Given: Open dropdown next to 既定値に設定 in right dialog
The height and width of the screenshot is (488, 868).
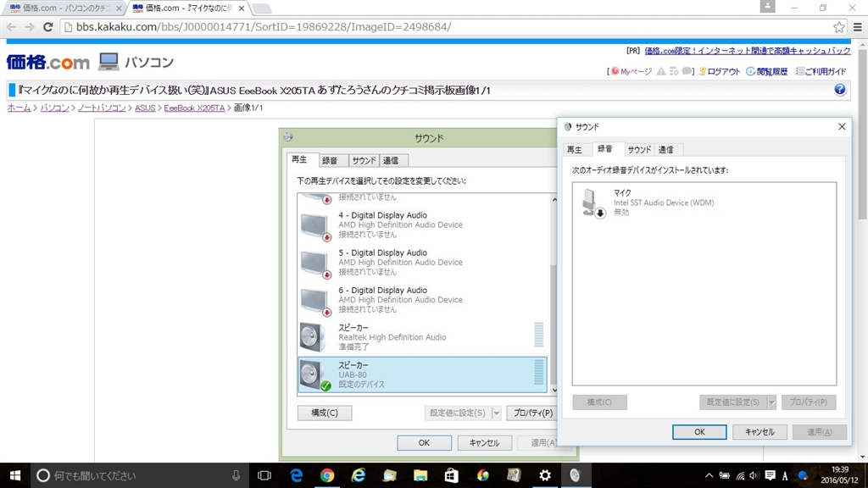Looking at the screenshot, I should pos(771,402).
